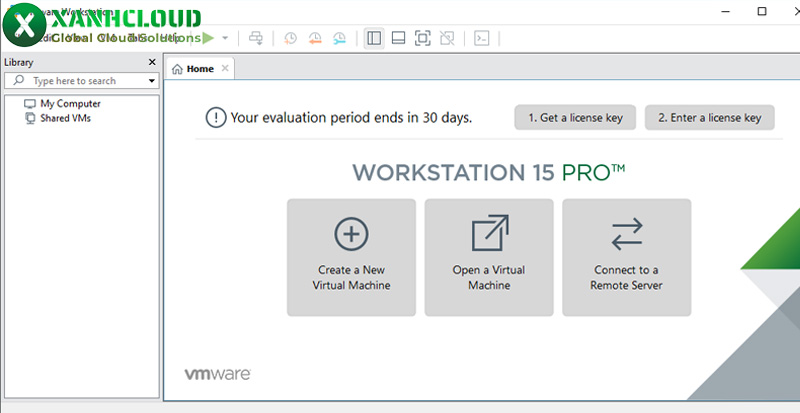800x413 pixels.
Task: Click the WORKSTATION 15 PRO heading
Action: (488, 173)
